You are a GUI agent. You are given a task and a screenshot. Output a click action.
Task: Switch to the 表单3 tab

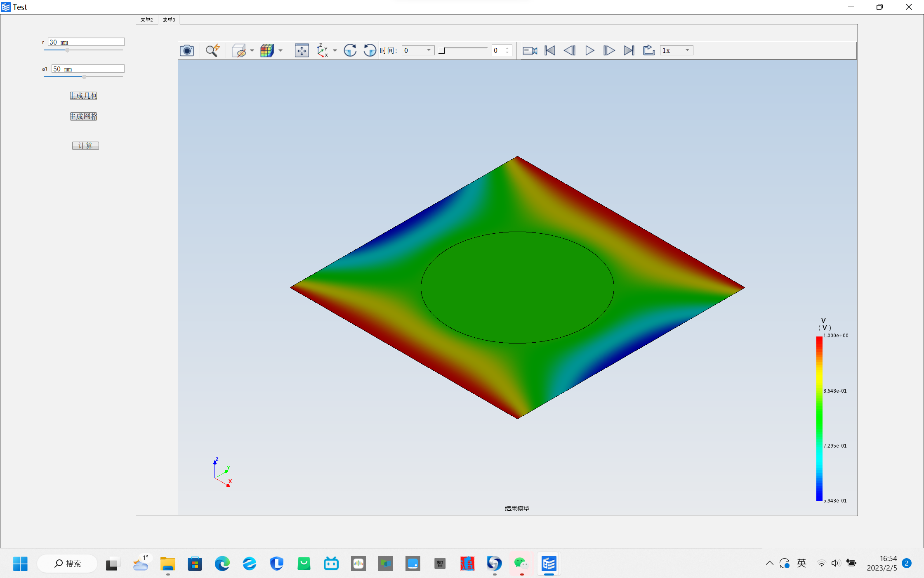pos(169,20)
